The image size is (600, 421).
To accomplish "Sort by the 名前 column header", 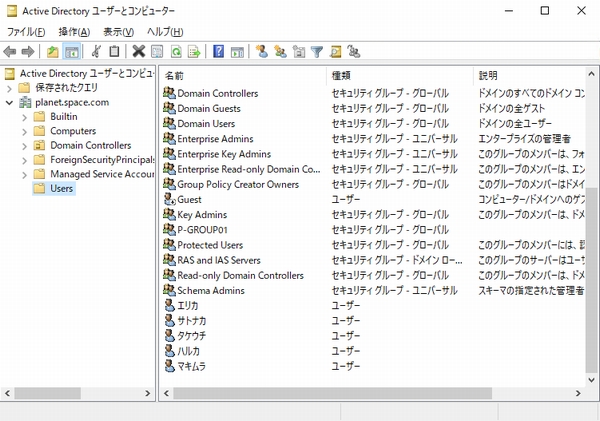I will [x=244, y=75].
